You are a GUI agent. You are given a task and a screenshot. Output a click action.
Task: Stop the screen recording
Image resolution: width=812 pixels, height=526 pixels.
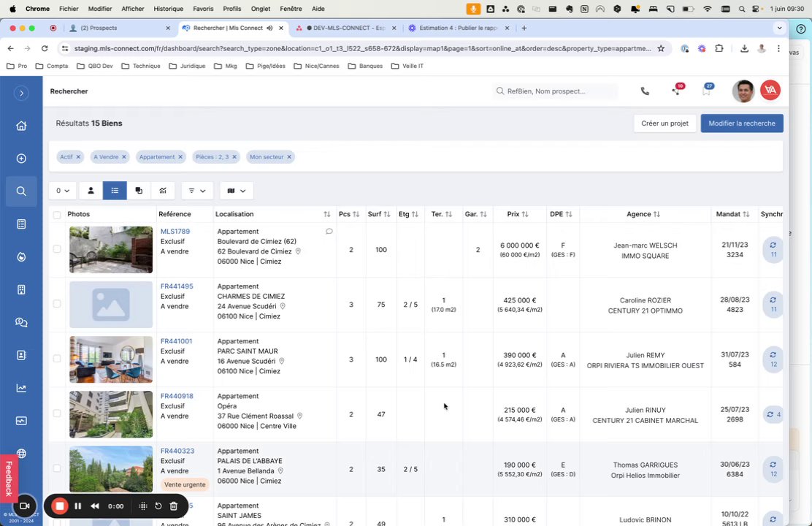pyautogui.click(x=60, y=506)
